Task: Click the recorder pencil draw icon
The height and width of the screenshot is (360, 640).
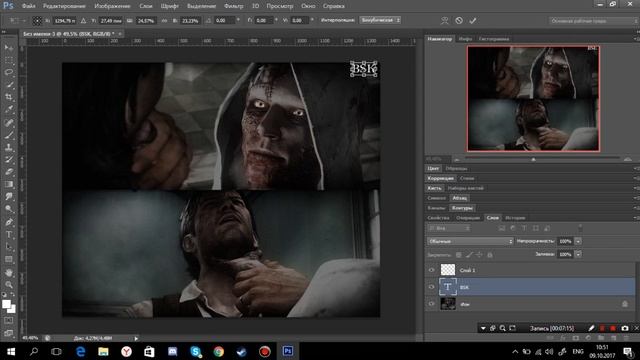Action: pos(591,328)
